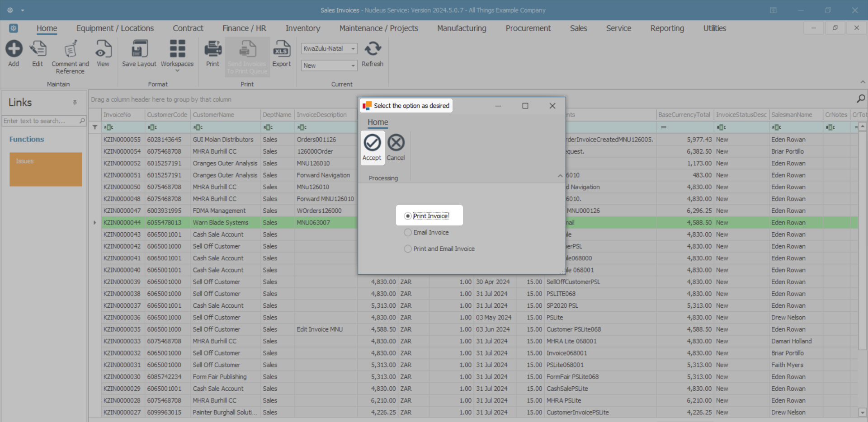Cancel the option dialog
Image resolution: width=868 pixels, height=422 pixels.
click(x=396, y=147)
